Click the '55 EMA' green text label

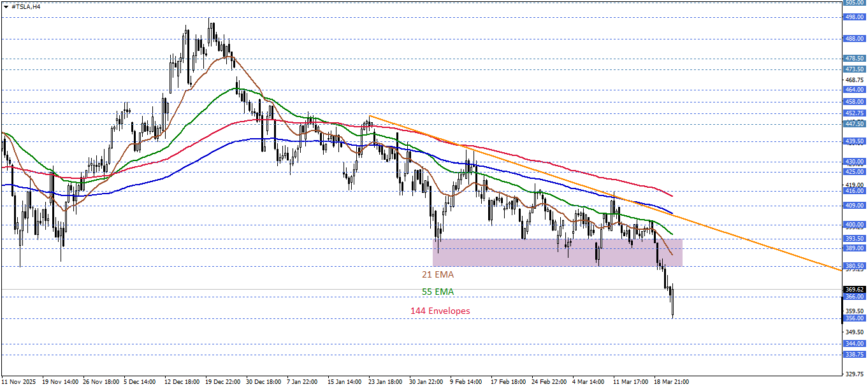click(x=437, y=292)
